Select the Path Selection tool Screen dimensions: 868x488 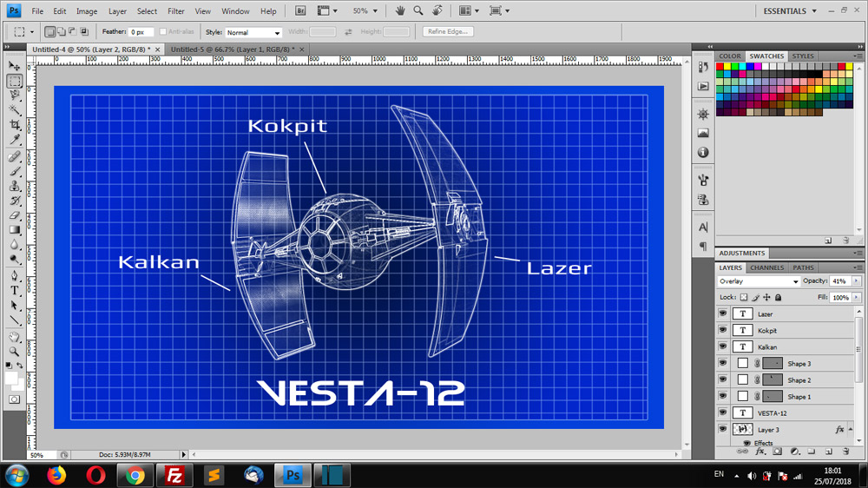click(x=15, y=306)
